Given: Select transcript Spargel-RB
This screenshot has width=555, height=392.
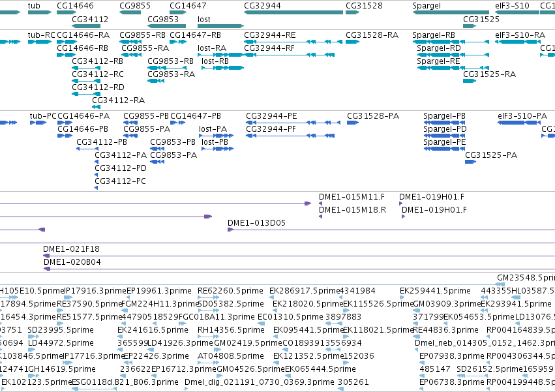Looking at the screenshot, I should tap(451, 42).
